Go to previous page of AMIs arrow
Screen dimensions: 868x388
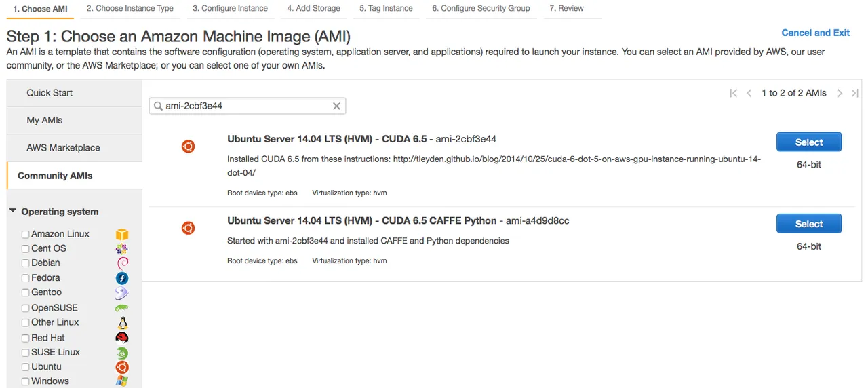point(749,93)
